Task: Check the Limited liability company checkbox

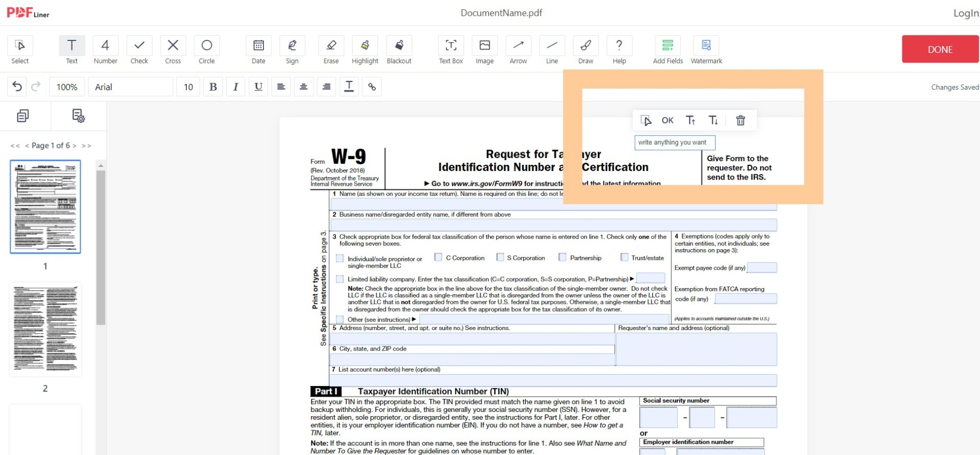Action: tap(340, 279)
